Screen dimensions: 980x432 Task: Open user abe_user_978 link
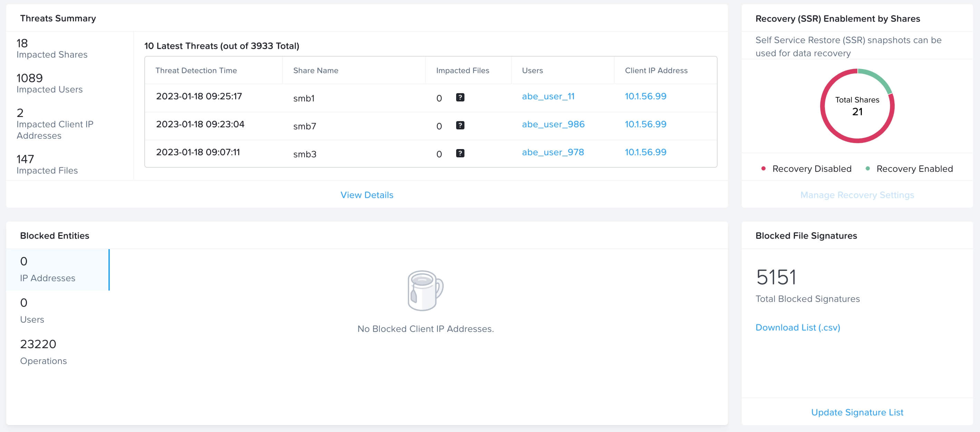coord(553,152)
